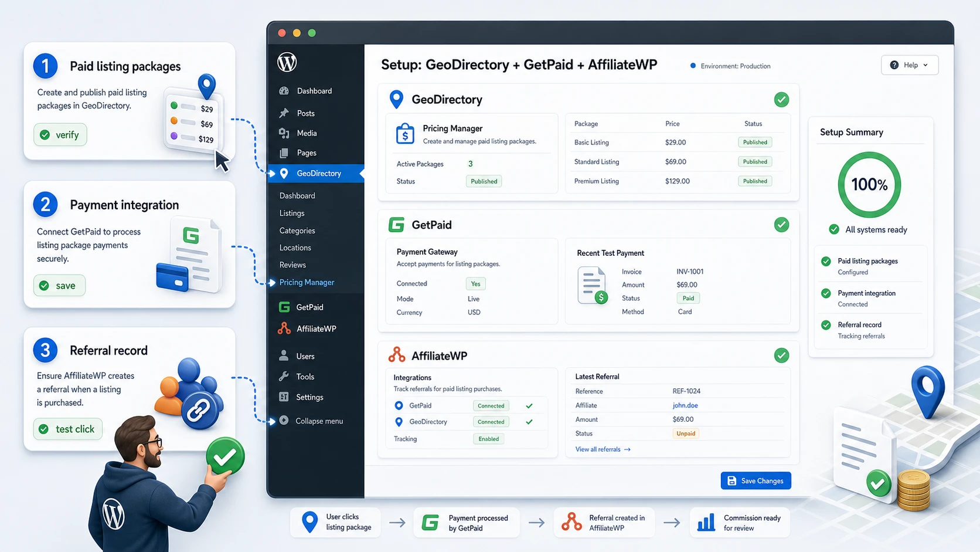Viewport: 980px width, 552px height.
Task: Click the GetPaid integration row icon
Action: coord(399,405)
